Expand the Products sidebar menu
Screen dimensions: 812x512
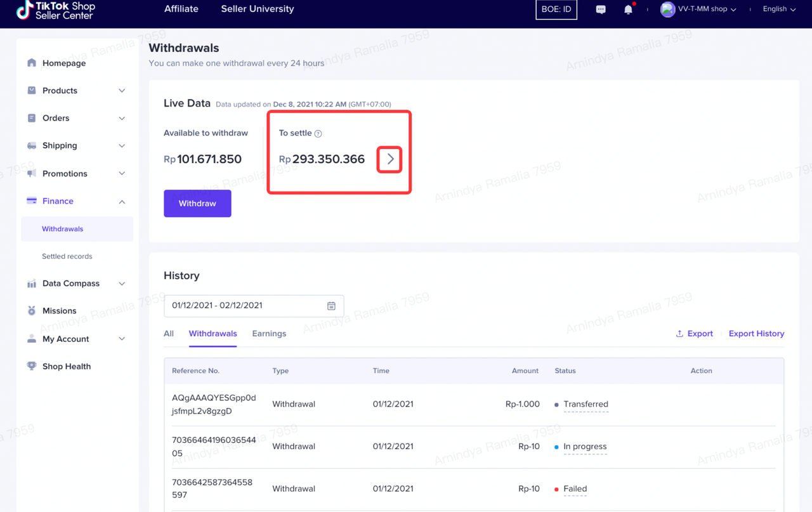[76, 91]
